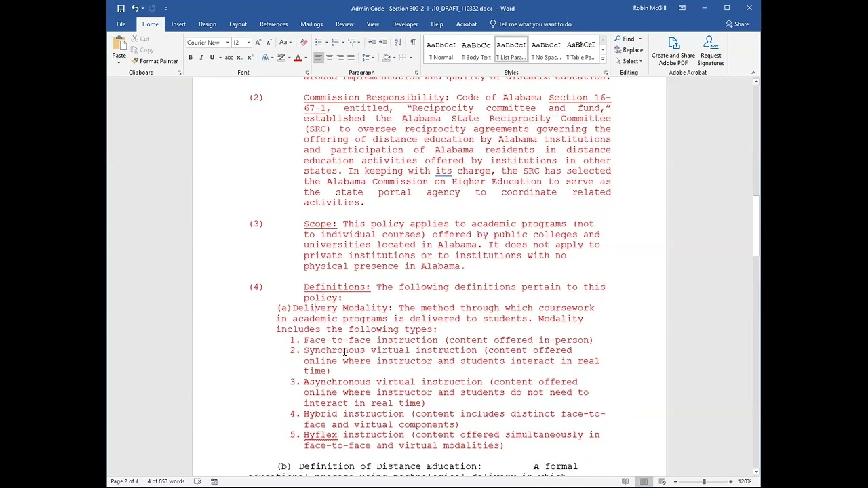This screenshot has width=868, height=488.
Task: Toggle numbered list
Action: tap(335, 43)
